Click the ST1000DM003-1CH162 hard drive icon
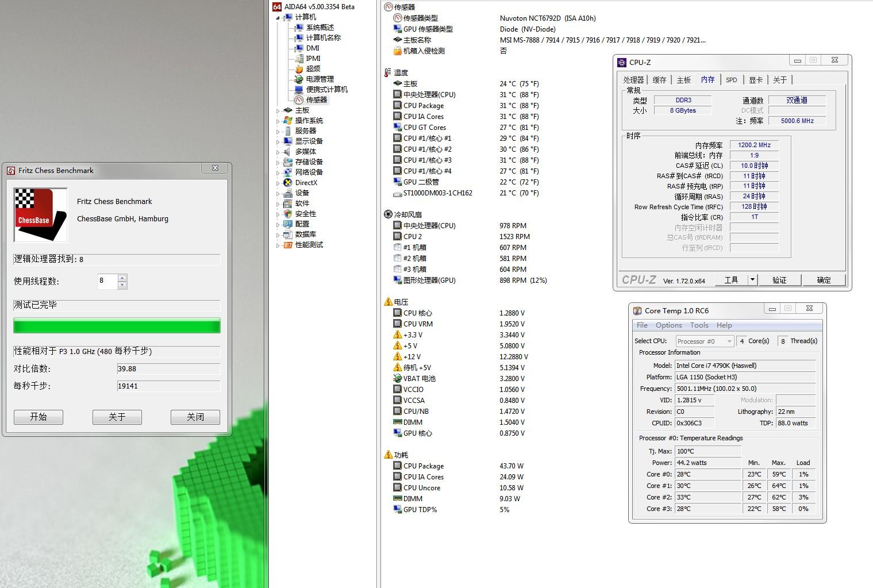The width and height of the screenshot is (873, 588). [397, 194]
